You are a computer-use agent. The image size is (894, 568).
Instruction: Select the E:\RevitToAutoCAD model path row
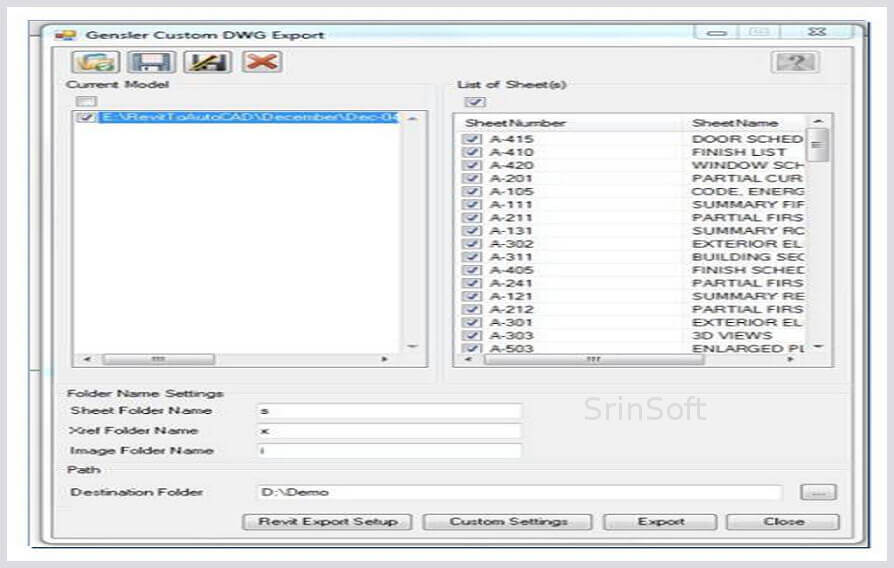pos(249,117)
